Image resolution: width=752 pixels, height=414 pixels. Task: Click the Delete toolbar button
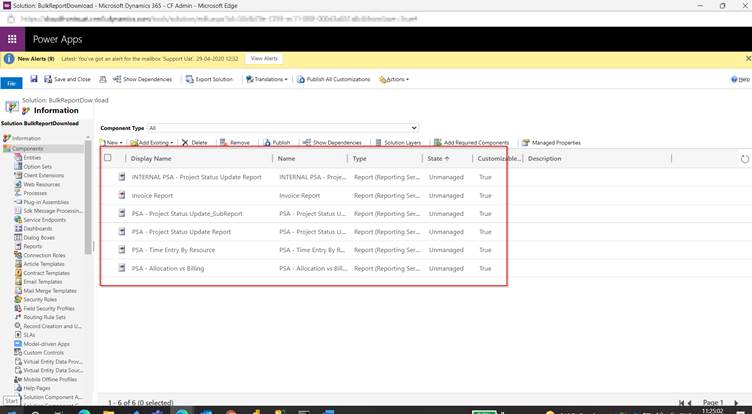click(195, 143)
